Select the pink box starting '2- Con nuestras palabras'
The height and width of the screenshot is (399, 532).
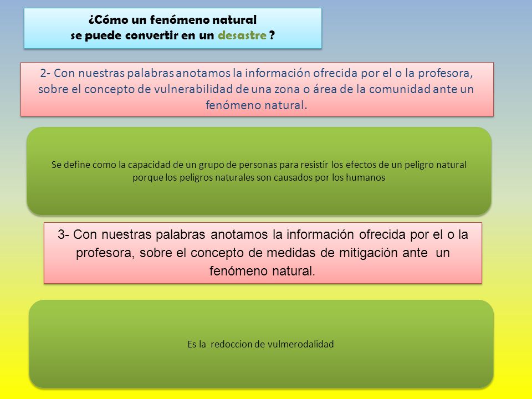[x=257, y=89]
